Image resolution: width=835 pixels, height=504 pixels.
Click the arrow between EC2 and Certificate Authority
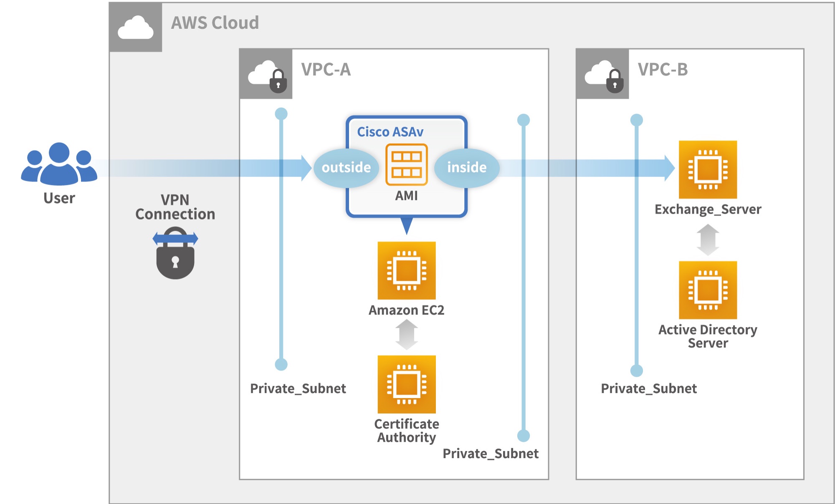[407, 335]
